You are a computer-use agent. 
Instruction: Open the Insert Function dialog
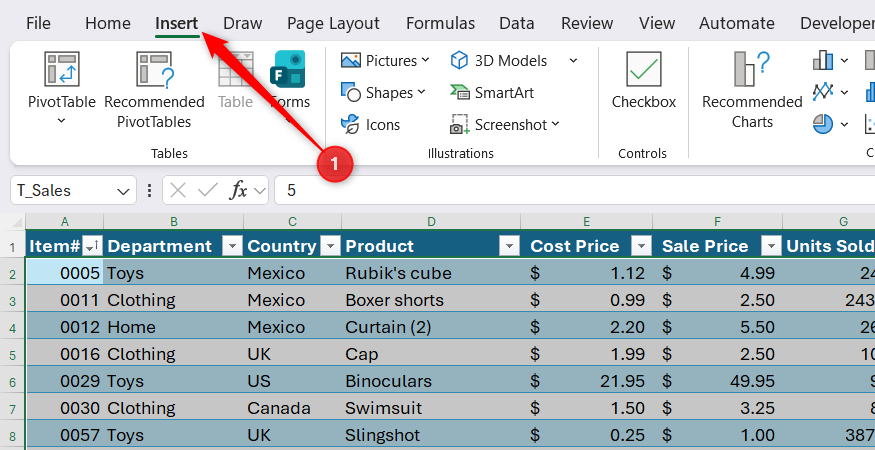coord(238,190)
